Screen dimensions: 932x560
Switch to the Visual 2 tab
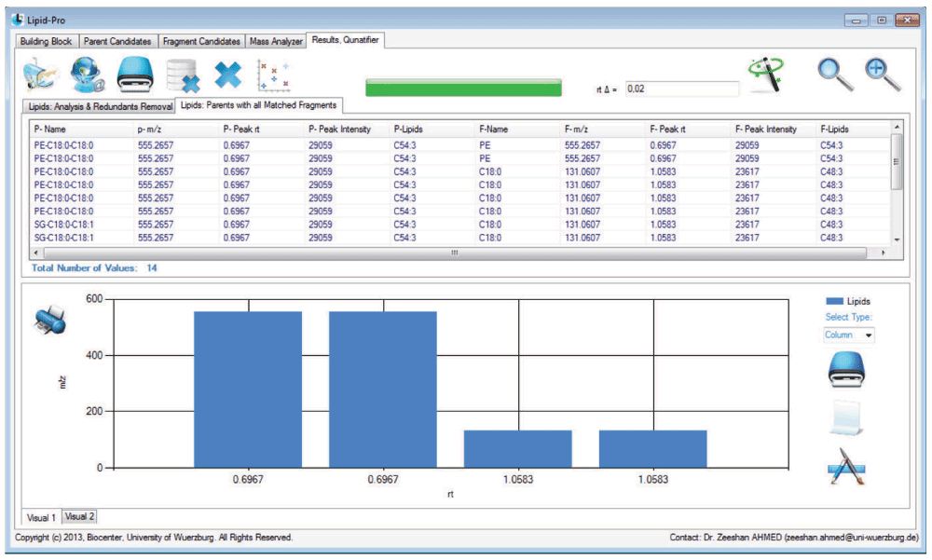(79, 516)
